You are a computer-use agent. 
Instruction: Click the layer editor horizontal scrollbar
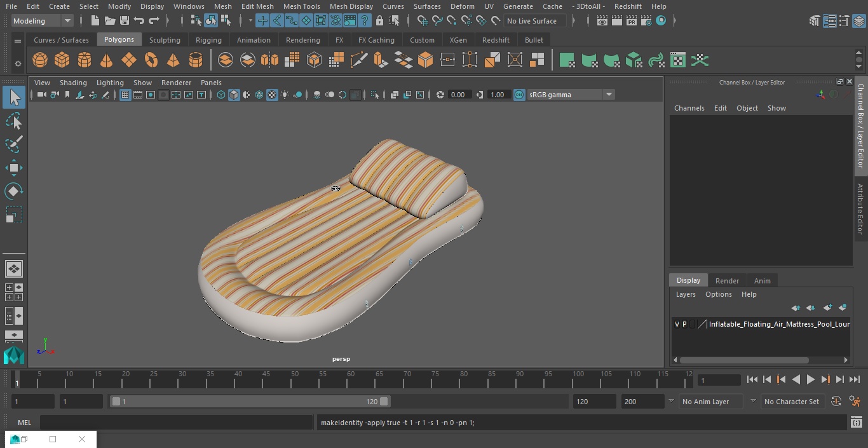pos(744,360)
